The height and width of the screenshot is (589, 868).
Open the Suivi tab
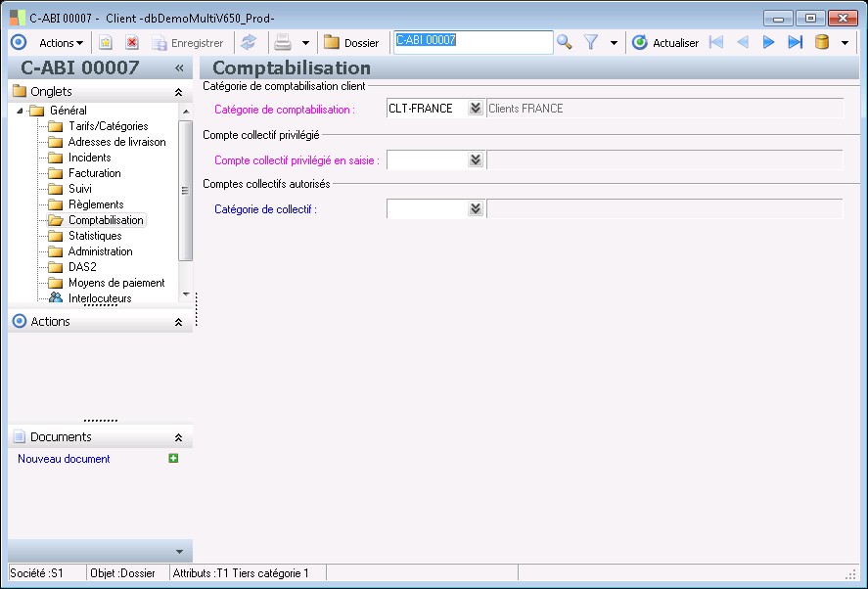tap(80, 189)
